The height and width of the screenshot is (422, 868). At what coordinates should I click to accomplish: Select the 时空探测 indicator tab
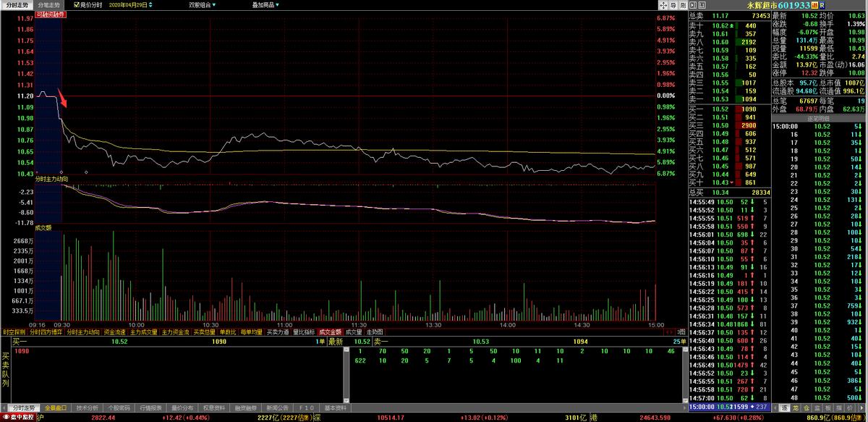point(14,332)
